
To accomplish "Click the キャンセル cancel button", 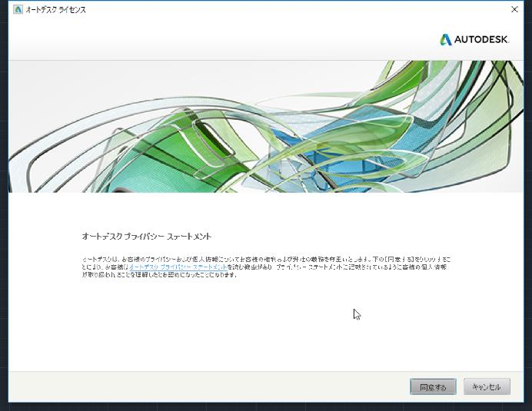I will [487, 387].
